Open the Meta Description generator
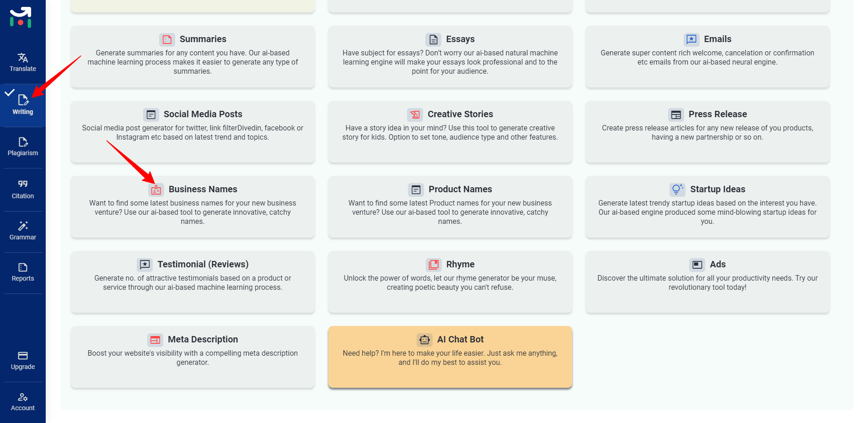 point(192,357)
